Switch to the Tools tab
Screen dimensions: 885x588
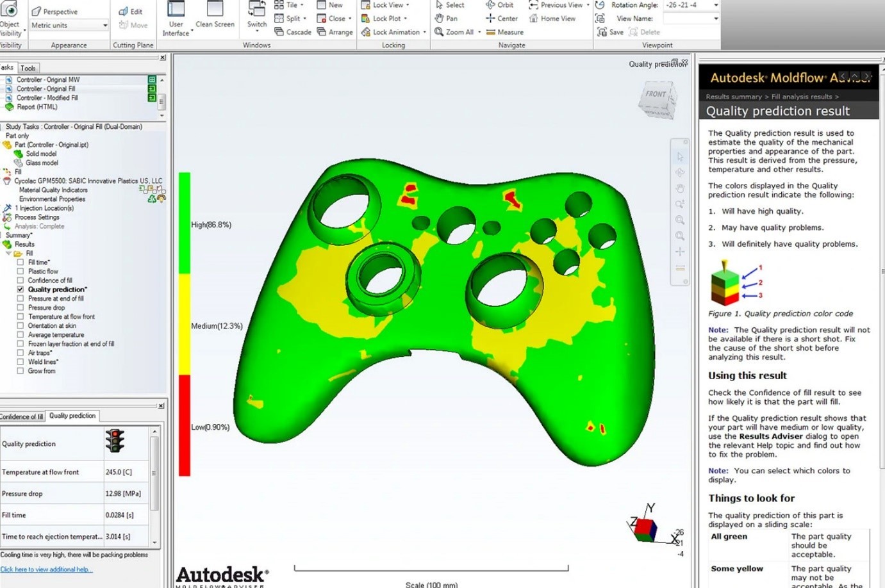(28, 68)
